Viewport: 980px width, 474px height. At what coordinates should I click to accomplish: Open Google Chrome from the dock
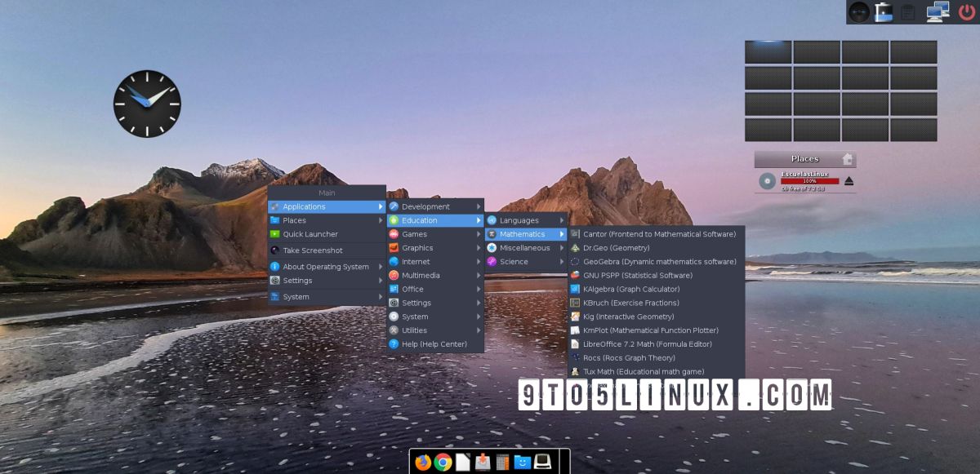(443, 463)
